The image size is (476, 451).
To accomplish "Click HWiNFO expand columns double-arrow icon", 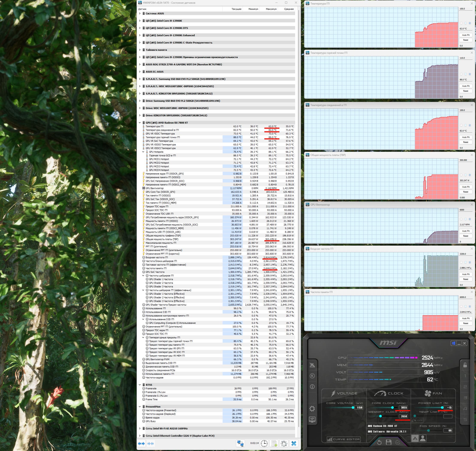I will click(x=142, y=443).
